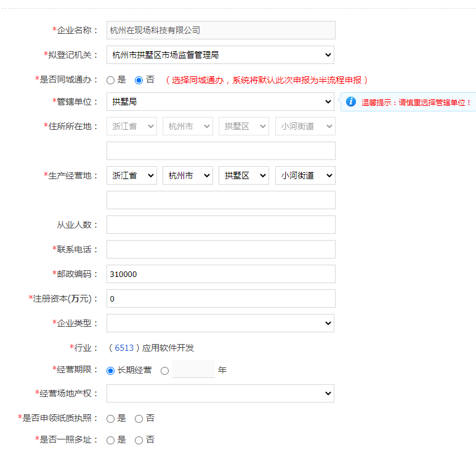Click the 企业名称 field

pos(221,30)
